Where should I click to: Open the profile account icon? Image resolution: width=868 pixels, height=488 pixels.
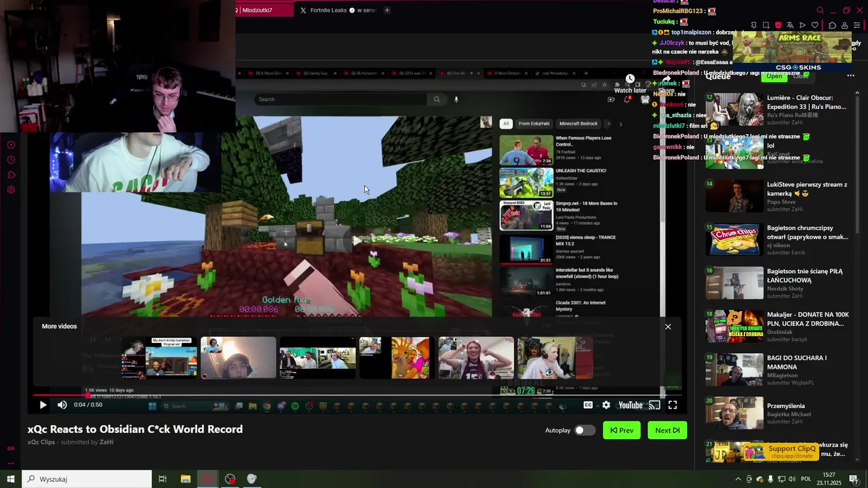[845, 25]
